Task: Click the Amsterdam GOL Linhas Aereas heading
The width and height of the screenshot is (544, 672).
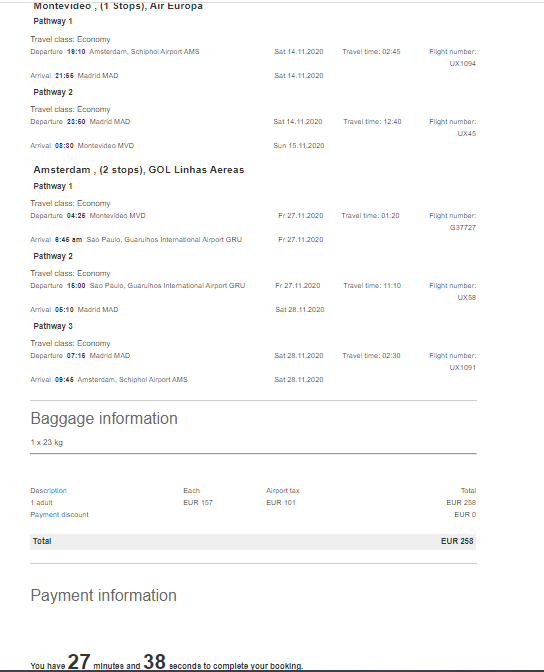Action: point(139,170)
